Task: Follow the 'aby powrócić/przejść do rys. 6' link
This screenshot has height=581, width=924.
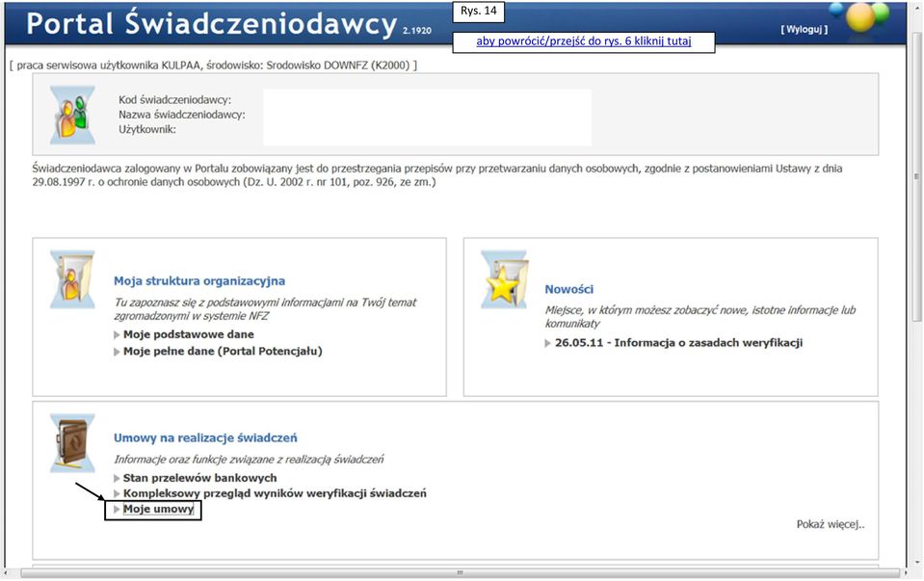Action: pos(583,41)
